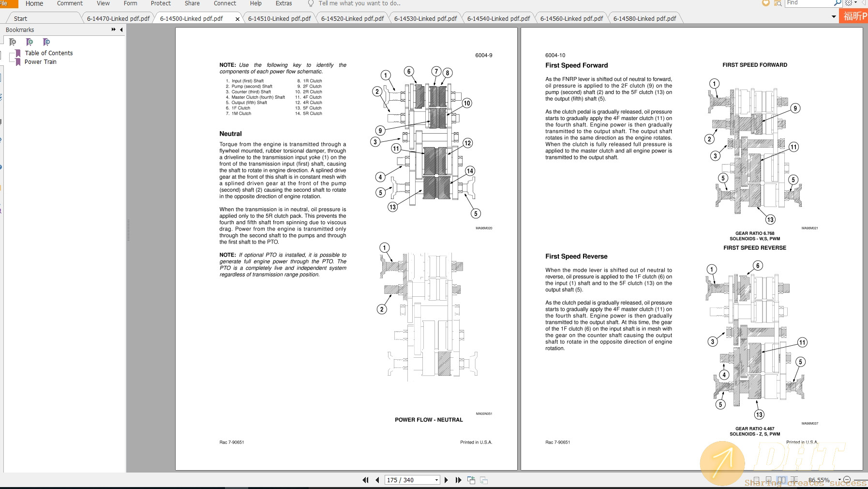Jump to the first page of the document

pos(366,479)
